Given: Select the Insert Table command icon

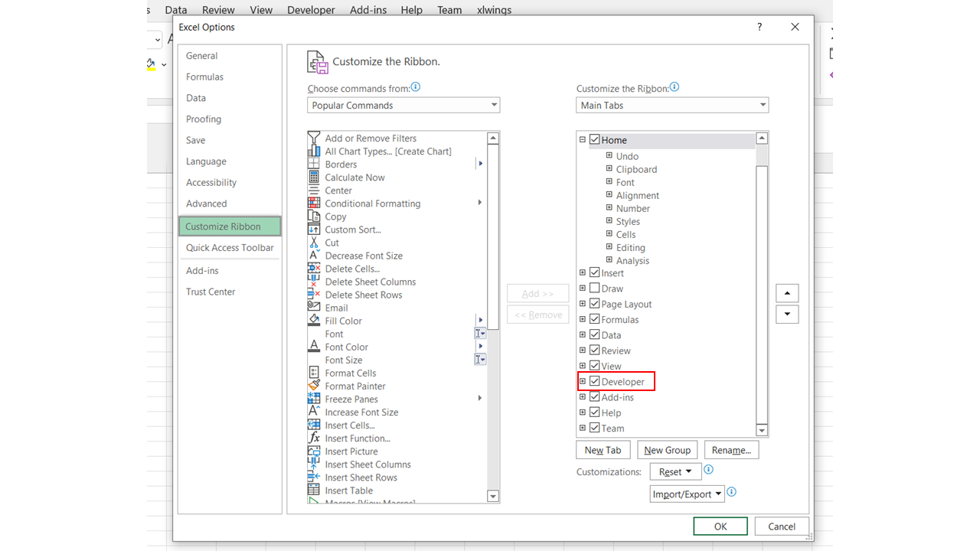Looking at the screenshot, I should [314, 490].
